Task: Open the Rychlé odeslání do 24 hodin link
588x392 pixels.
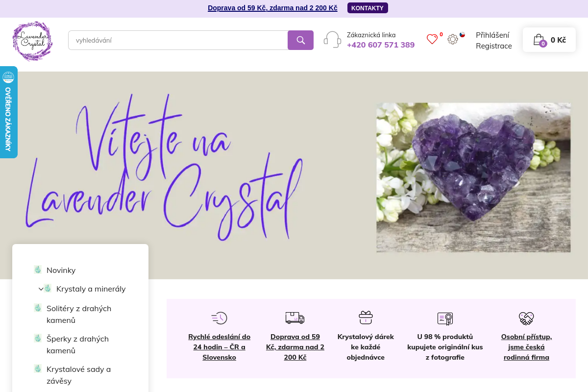Action: 220,347
